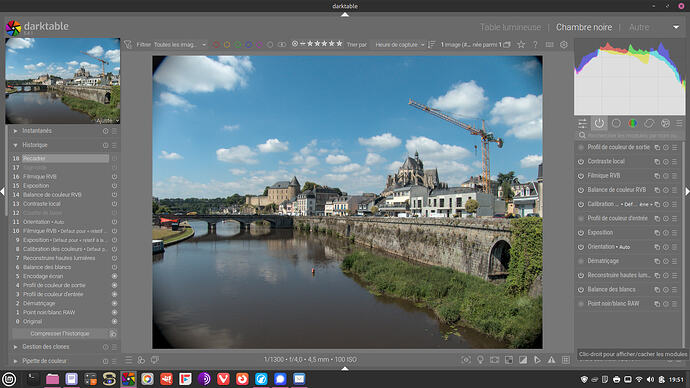The image size is (690, 388).
Task: Collapse top panel using the top arrow
Action: click(x=345, y=15)
